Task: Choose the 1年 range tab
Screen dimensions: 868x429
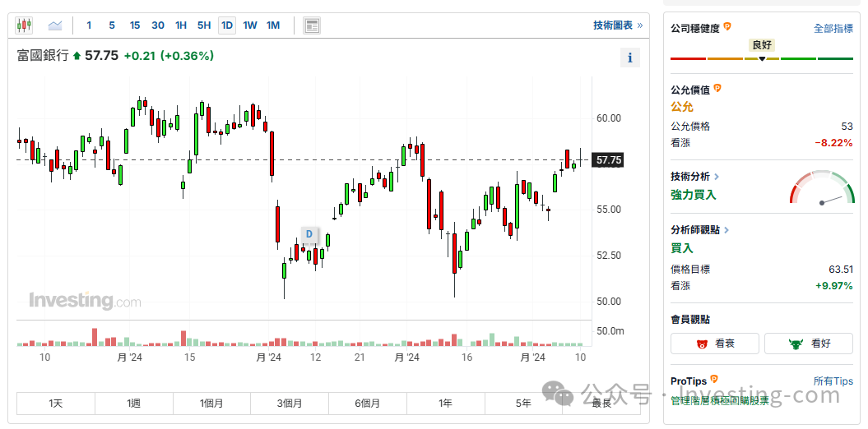Action: coord(446,404)
